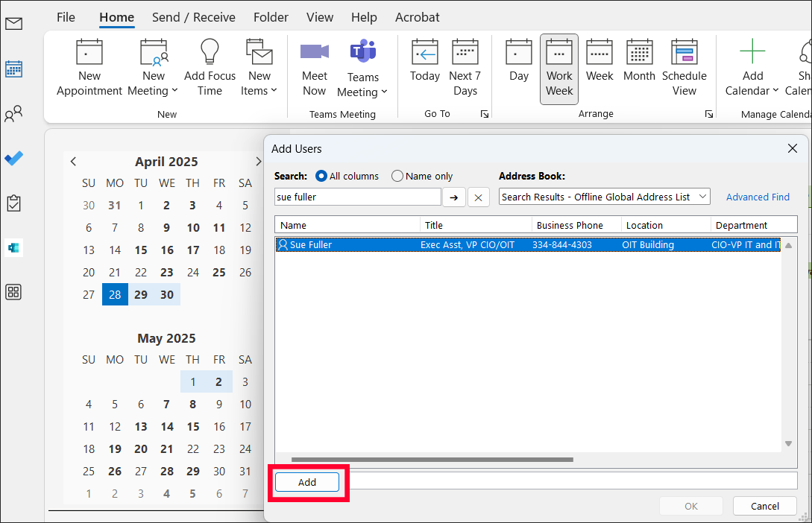Viewport: 812px width, 523px height.
Task: Clear the search text with X button
Action: [479, 197]
